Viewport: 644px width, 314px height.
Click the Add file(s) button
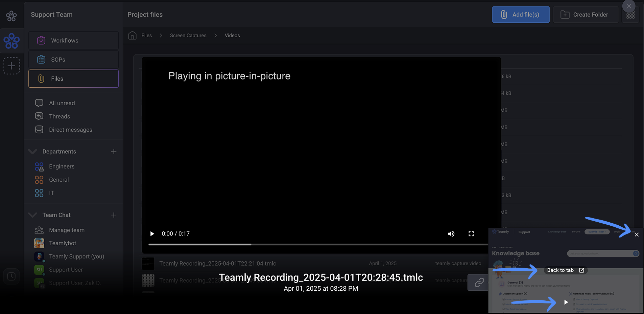tap(521, 15)
